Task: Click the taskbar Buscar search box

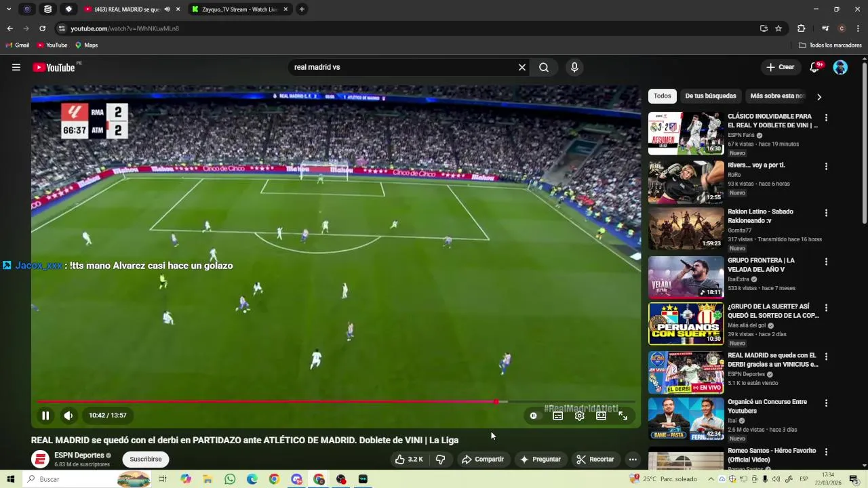Action: 87,479
